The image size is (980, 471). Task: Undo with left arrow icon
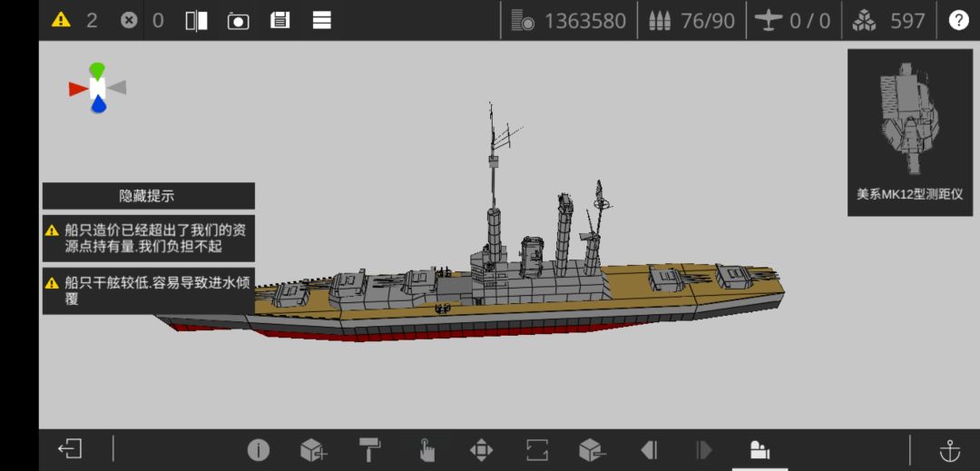tap(649, 450)
